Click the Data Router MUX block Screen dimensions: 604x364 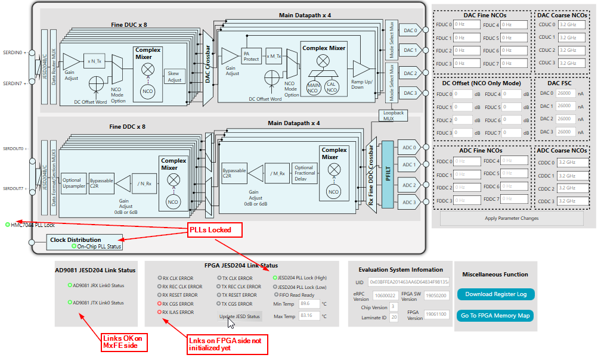point(54,67)
